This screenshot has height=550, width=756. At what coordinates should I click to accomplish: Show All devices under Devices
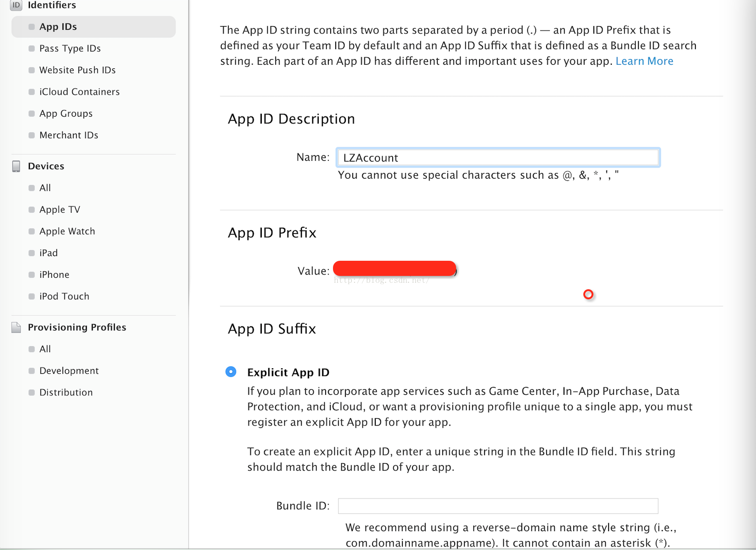tap(45, 188)
